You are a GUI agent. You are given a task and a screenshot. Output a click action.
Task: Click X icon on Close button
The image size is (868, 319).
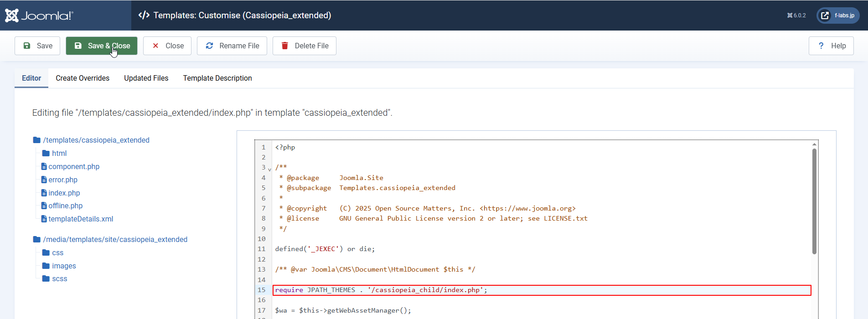pos(155,46)
